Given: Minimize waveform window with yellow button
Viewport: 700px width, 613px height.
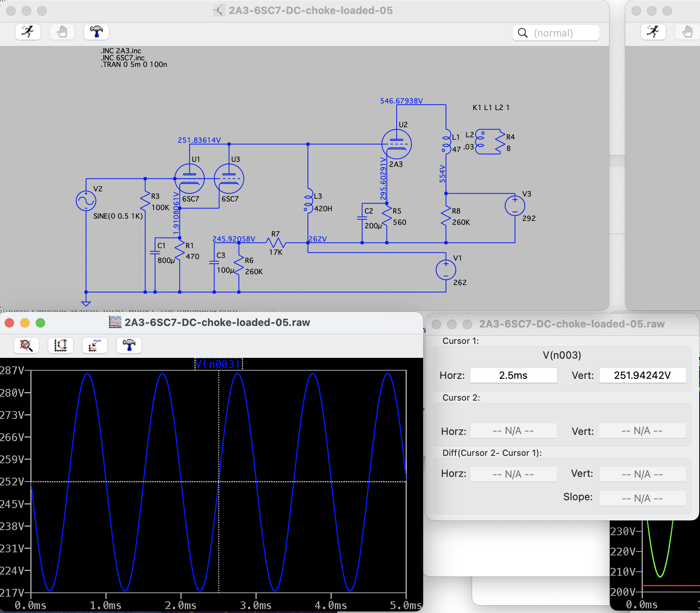Looking at the screenshot, I should point(25,323).
